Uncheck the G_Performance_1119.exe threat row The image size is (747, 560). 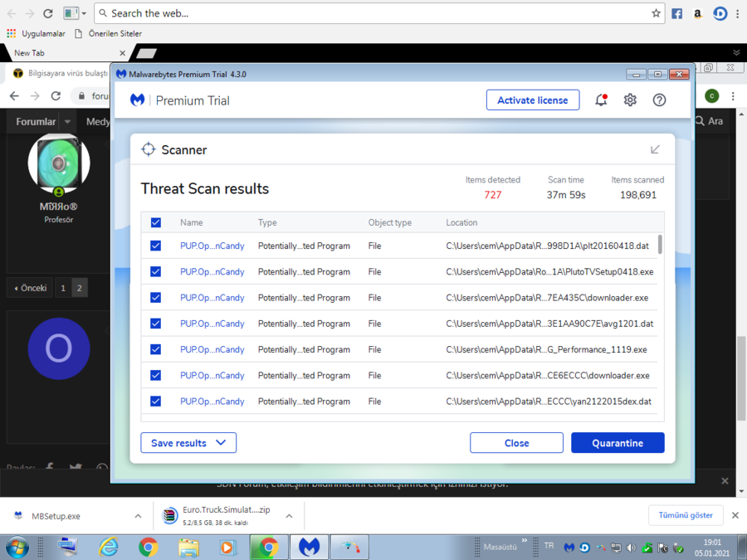pyautogui.click(x=156, y=349)
